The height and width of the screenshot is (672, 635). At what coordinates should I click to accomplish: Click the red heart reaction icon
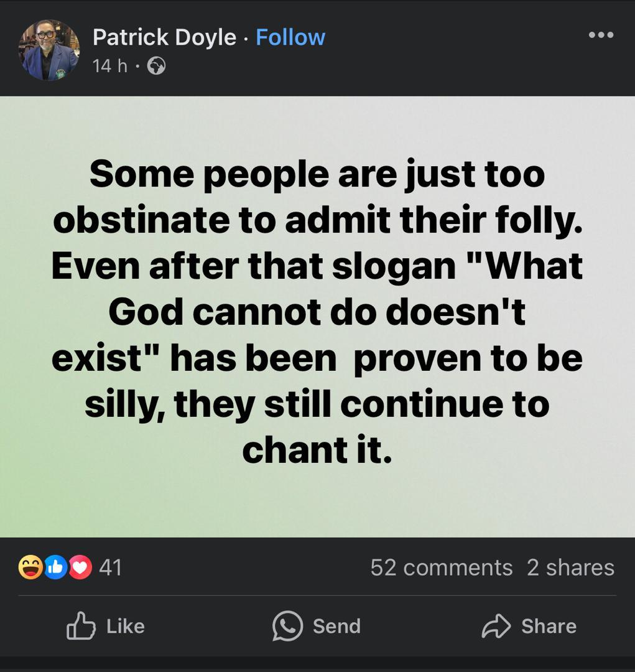[x=80, y=567]
